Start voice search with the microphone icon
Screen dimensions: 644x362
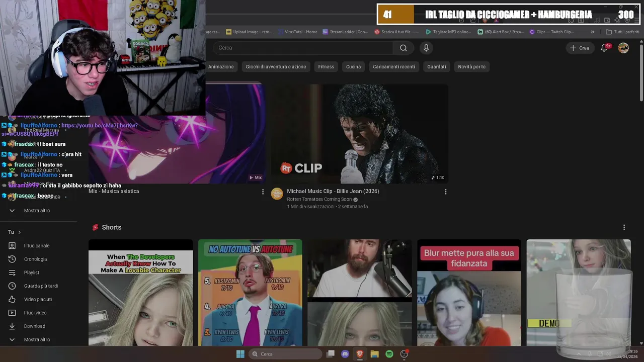[426, 48]
